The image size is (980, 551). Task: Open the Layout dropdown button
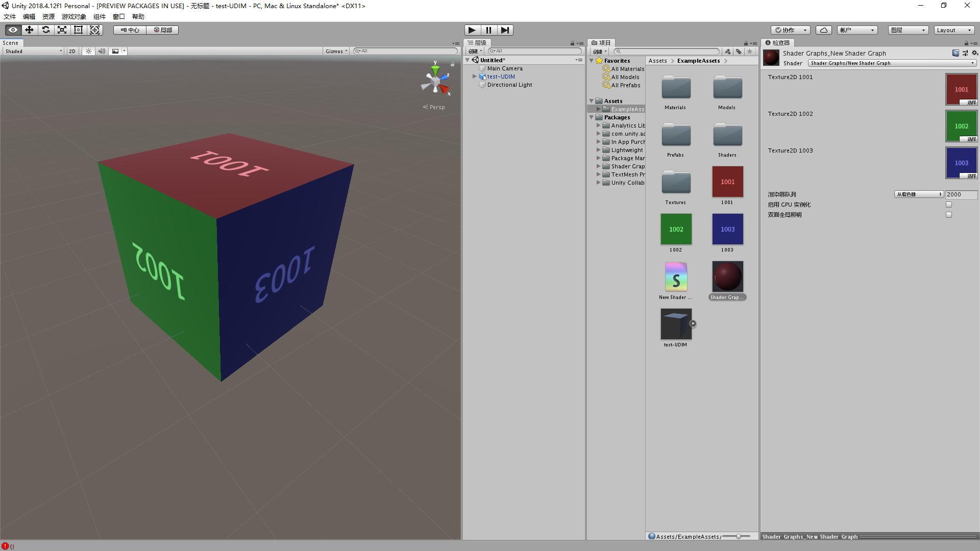click(953, 30)
